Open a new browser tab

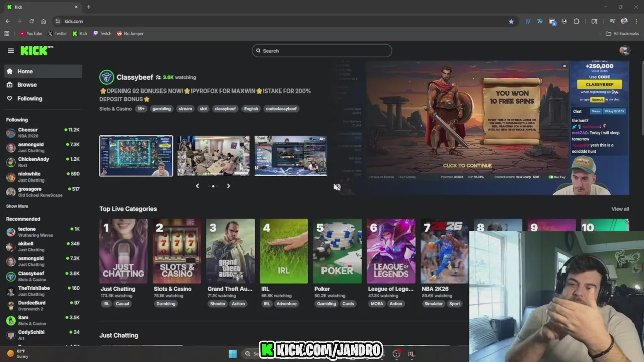tap(89, 7)
